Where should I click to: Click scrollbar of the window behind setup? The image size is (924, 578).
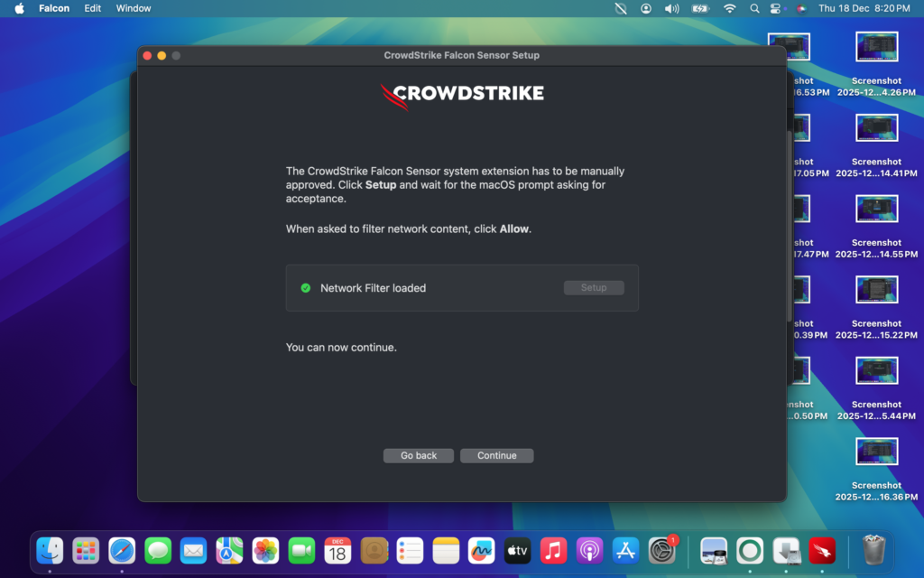(790, 225)
